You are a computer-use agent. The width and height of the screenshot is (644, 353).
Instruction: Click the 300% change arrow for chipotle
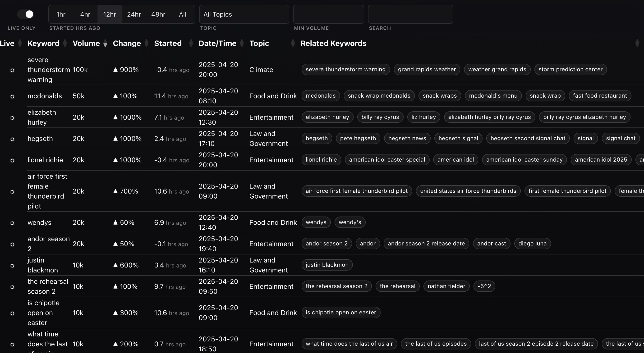115,313
